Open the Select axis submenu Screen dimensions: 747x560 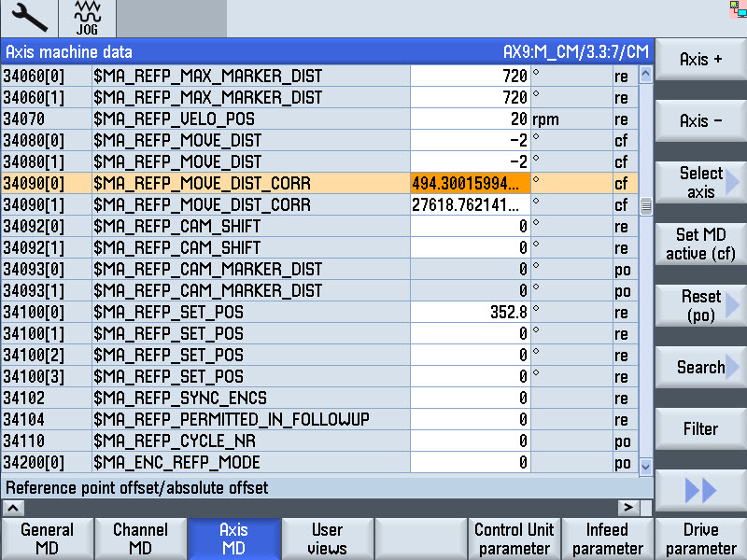(x=701, y=182)
